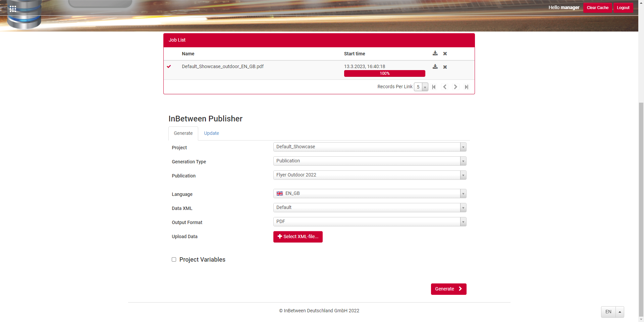Jump to the last page of job records
Image resolution: width=644 pixels, height=322 pixels.
tap(467, 87)
